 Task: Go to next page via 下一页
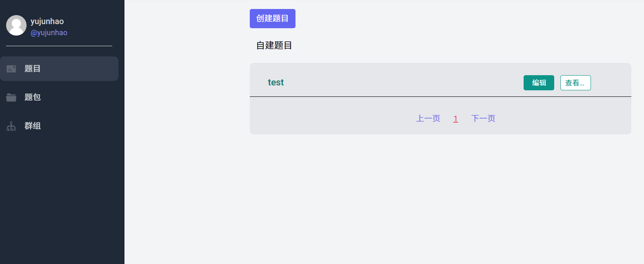[483, 119]
